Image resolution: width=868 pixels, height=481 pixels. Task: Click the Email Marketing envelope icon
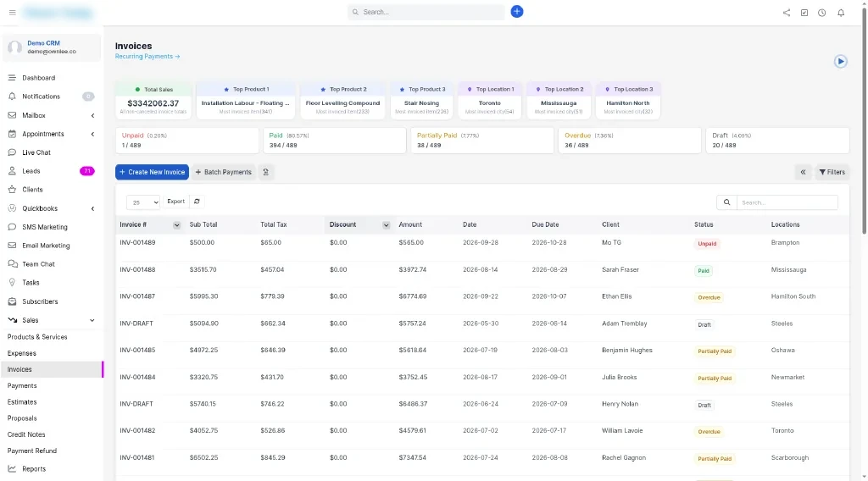click(x=12, y=246)
